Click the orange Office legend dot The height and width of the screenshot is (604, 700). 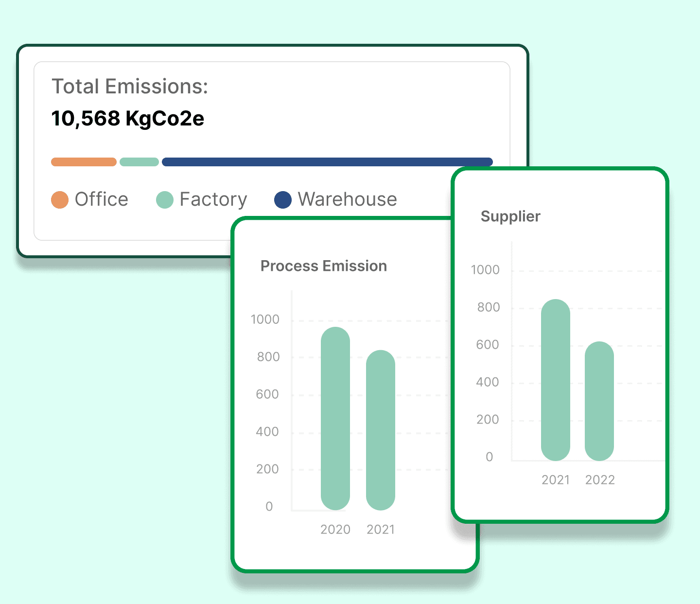pyautogui.click(x=59, y=199)
